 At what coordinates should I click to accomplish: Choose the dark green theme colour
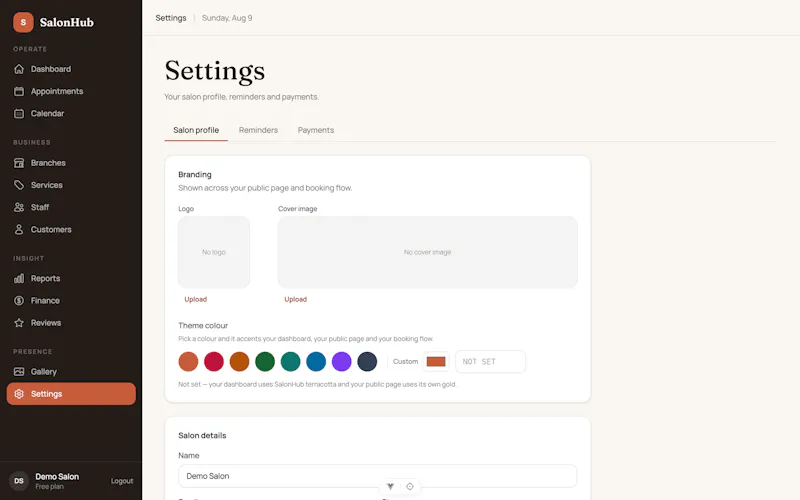[265, 361]
